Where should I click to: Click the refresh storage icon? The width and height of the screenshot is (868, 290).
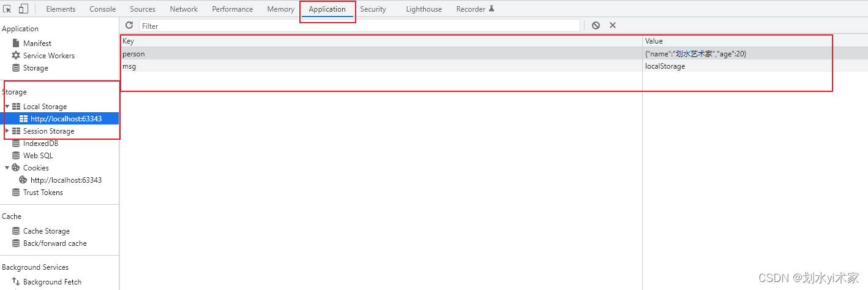click(129, 25)
